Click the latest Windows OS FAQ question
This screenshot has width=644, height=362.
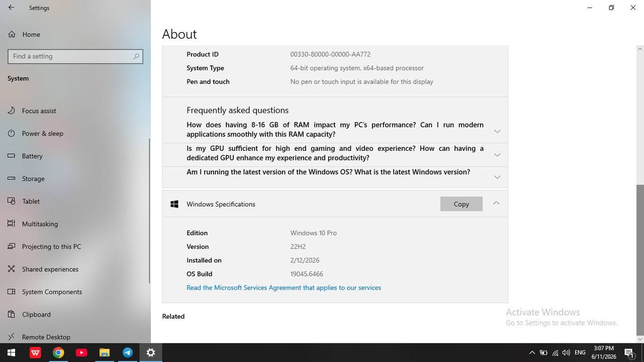click(x=328, y=172)
